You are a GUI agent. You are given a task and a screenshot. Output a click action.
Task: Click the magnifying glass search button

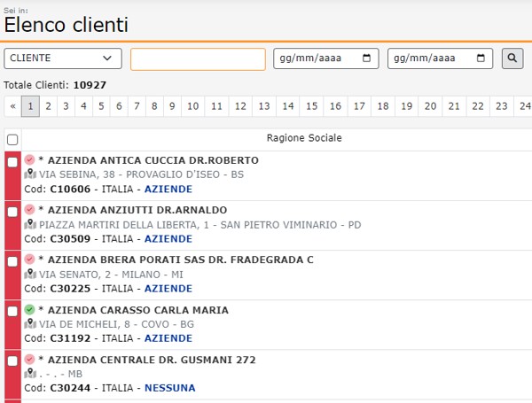coord(512,58)
